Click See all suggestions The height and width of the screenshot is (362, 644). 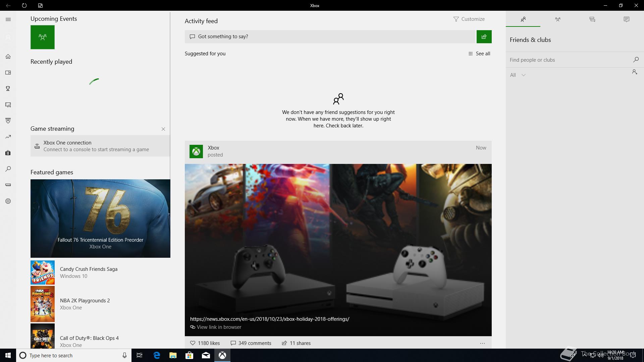click(479, 54)
